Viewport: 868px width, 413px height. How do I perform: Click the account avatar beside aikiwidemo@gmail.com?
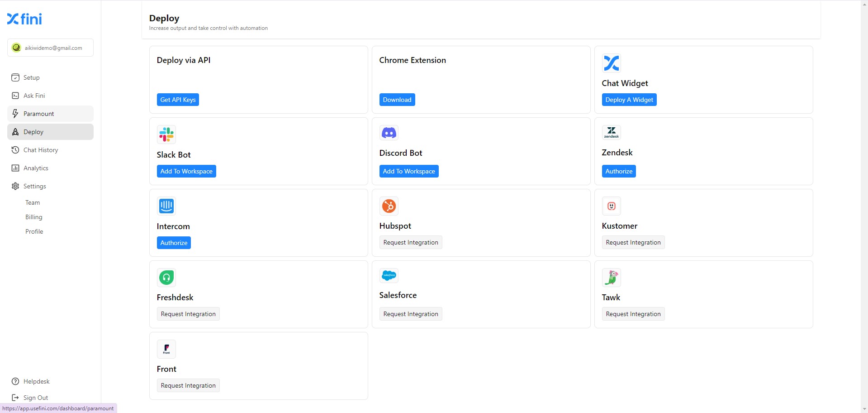click(x=16, y=48)
